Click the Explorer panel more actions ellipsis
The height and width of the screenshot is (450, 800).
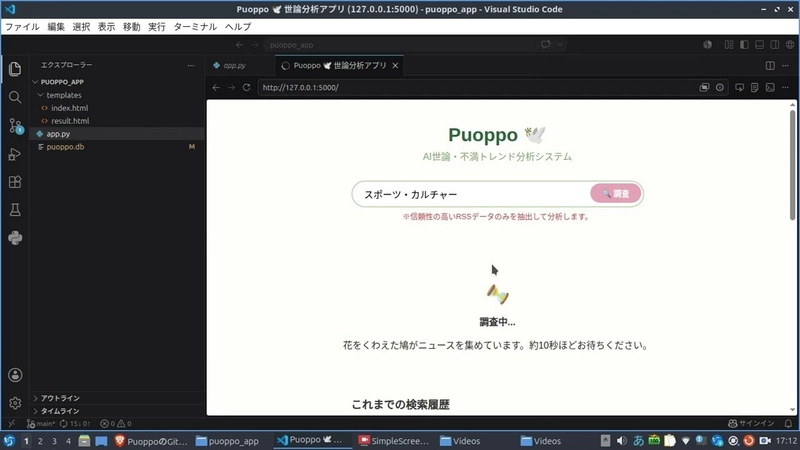pos(191,65)
